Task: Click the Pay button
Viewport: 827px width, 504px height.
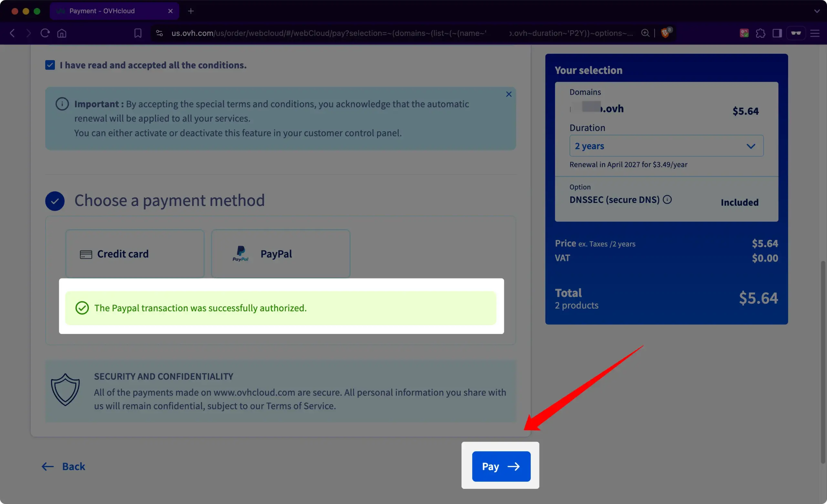Action: 501,466
